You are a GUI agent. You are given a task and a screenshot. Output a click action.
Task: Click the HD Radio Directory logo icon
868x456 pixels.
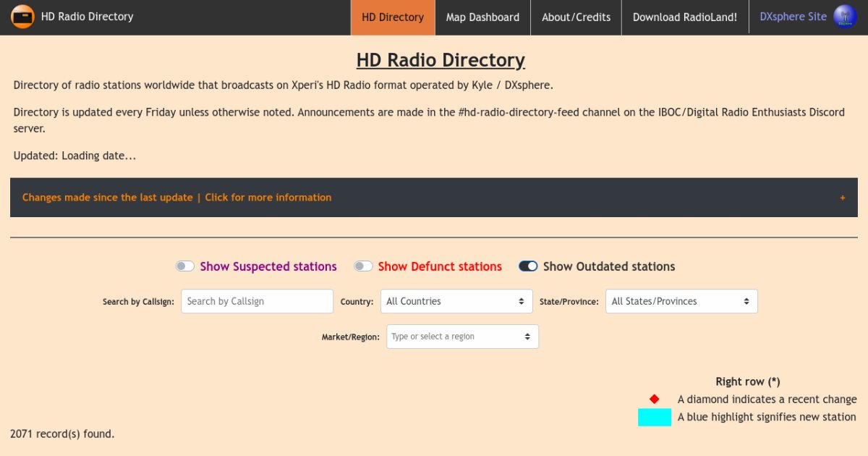coord(22,17)
